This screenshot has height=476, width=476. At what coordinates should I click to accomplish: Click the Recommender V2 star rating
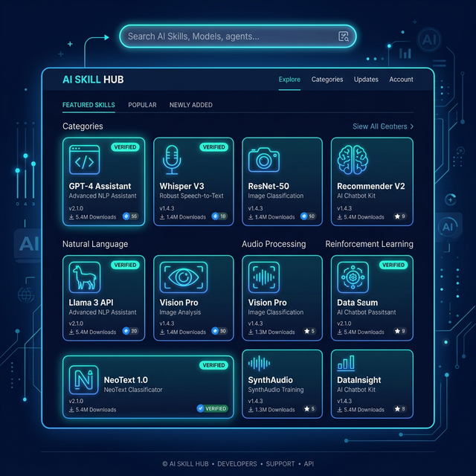(x=400, y=216)
